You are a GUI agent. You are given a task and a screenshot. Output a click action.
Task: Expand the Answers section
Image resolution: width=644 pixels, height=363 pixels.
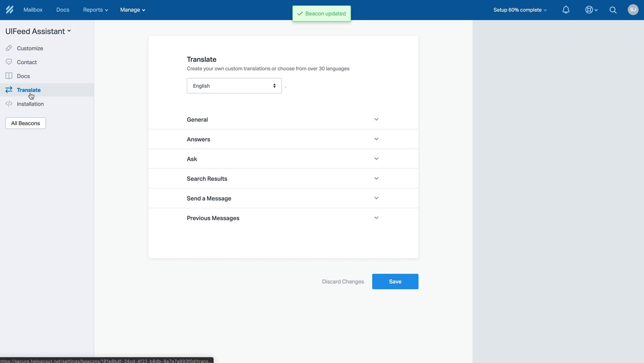click(283, 139)
